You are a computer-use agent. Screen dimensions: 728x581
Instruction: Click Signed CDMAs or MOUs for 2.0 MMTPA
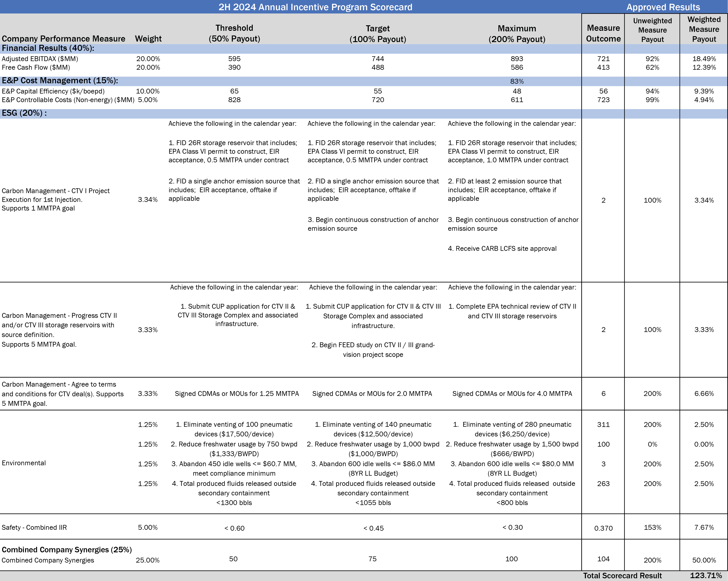372,394
